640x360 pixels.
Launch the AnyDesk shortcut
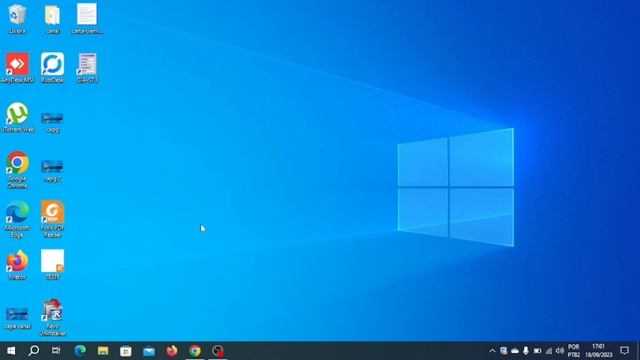17,68
